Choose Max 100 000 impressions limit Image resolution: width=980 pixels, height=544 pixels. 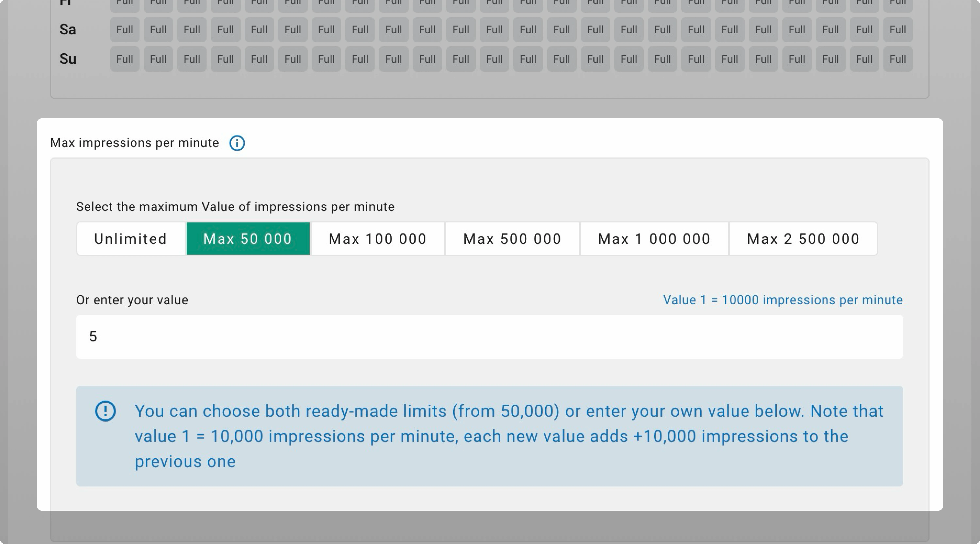pos(377,239)
